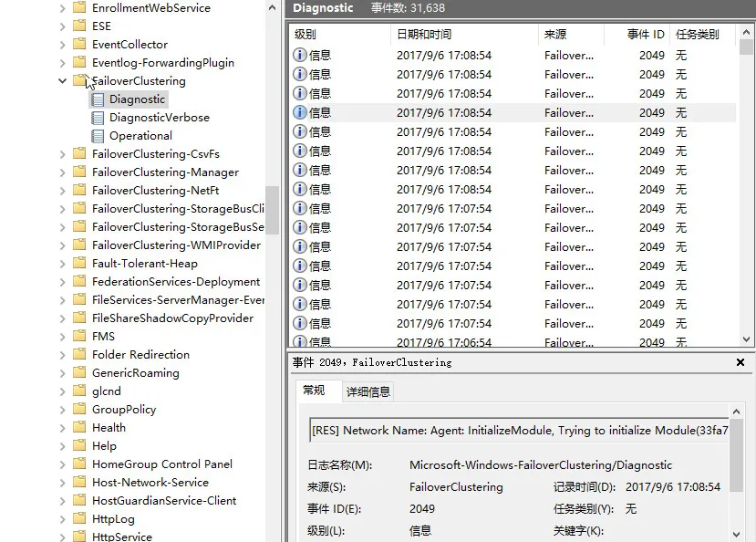Image resolution: width=756 pixels, height=542 pixels.
Task: Expand the FailoverClustering-StorageBusCli node
Action: 62,209
